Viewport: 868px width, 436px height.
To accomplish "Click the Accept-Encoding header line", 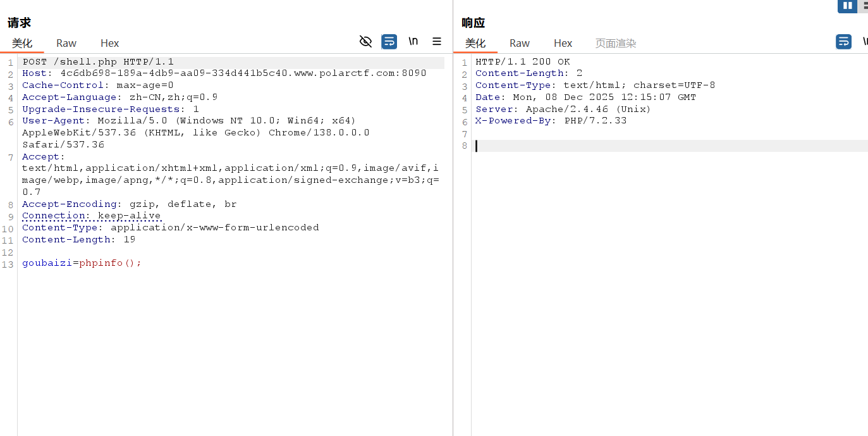I will 130,204.
